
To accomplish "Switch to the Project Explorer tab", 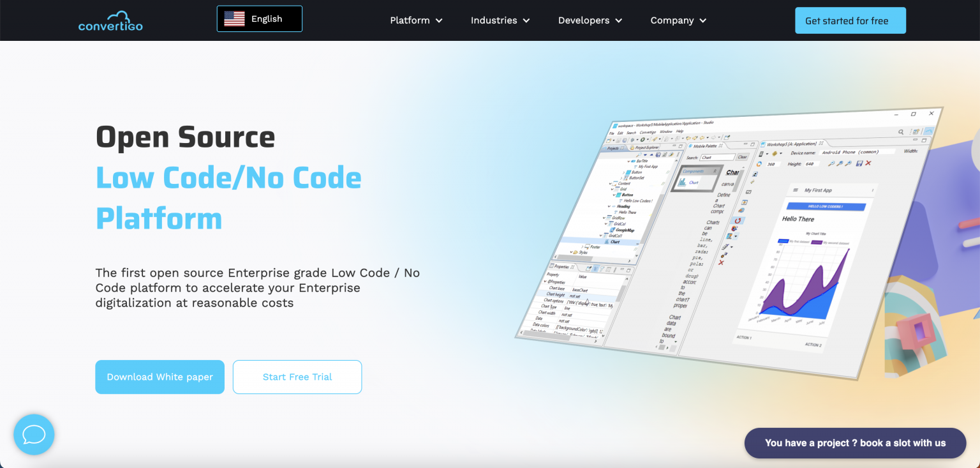I will [x=646, y=146].
